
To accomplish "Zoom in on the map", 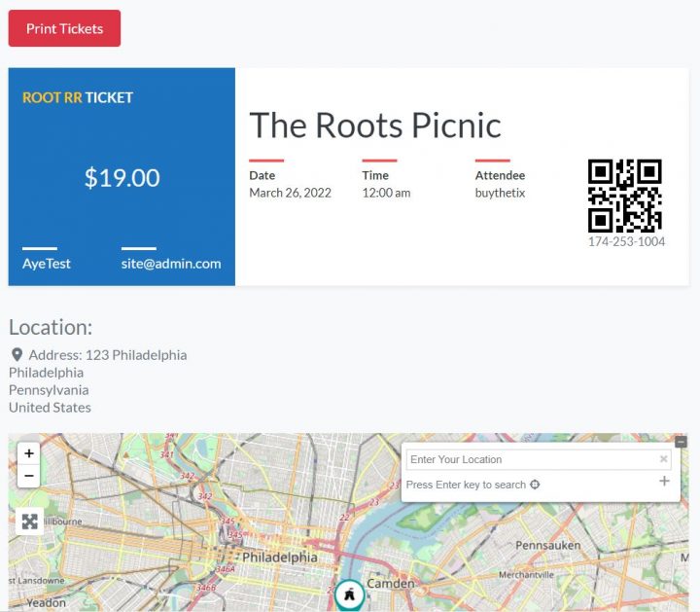I will [x=29, y=453].
